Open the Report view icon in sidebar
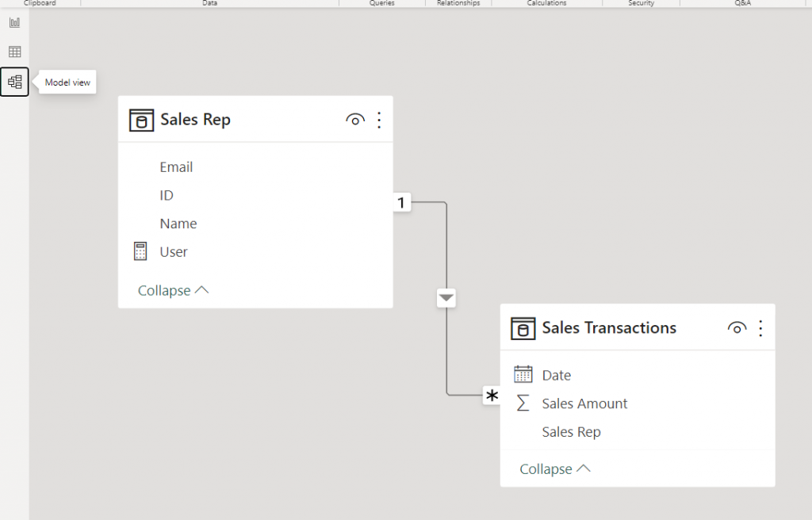812x520 pixels. tap(14, 22)
